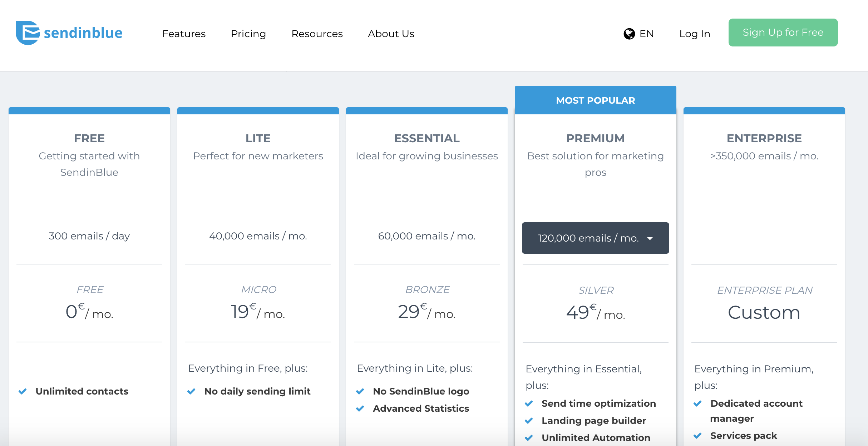Open the Features menu

(x=184, y=34)
